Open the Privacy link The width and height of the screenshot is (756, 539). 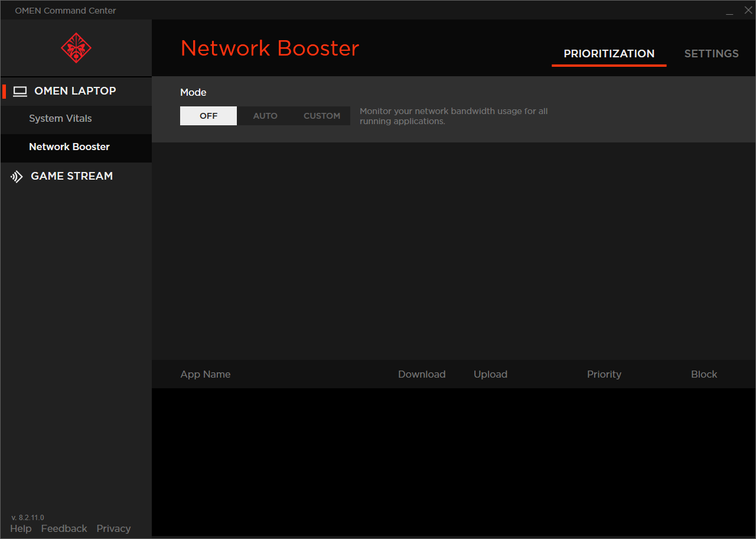point(113,528)
